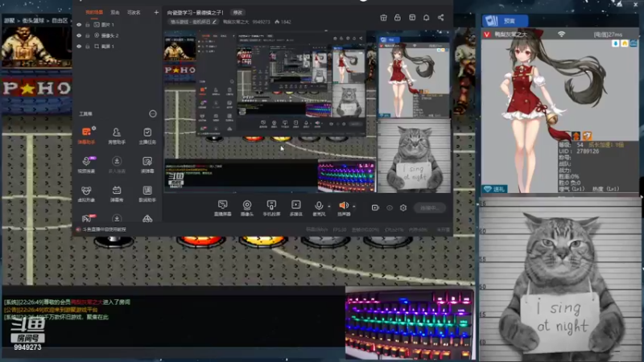Switch to the second scene tab
This screenshot has width=644, height=362.
click(x=115, y=12)
